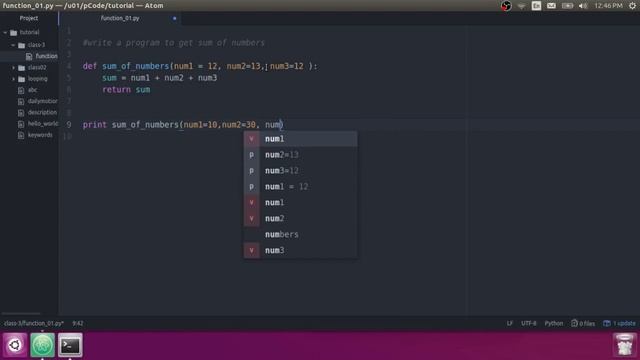640x360 pixels.
Task: Collapse the class-3 folder arrow
Action: tap(13, 45)
